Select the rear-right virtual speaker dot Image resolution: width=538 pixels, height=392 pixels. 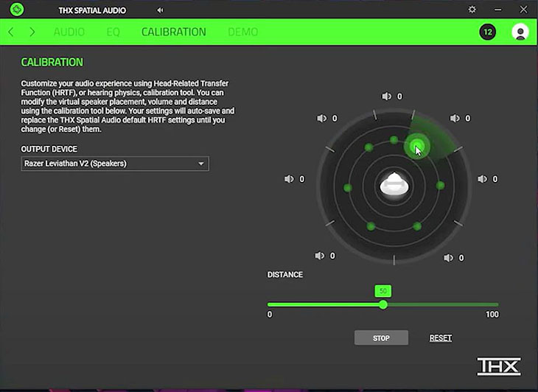tap(417, 226)
